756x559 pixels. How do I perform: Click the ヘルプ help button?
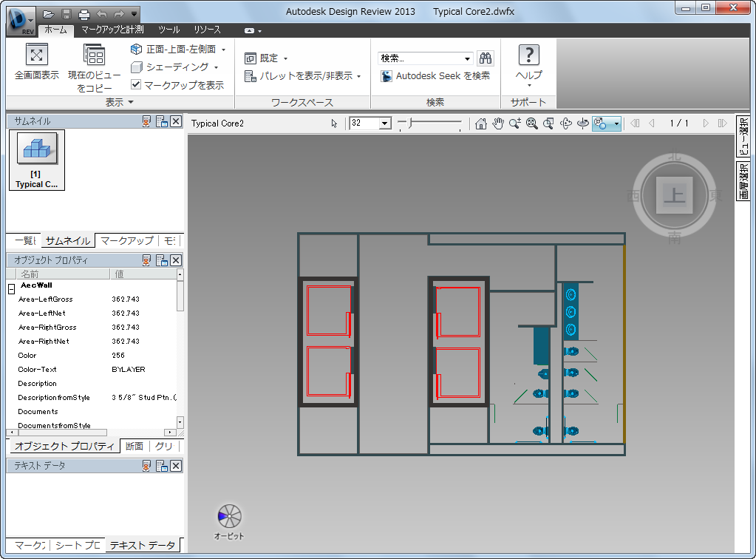(529, 65)
